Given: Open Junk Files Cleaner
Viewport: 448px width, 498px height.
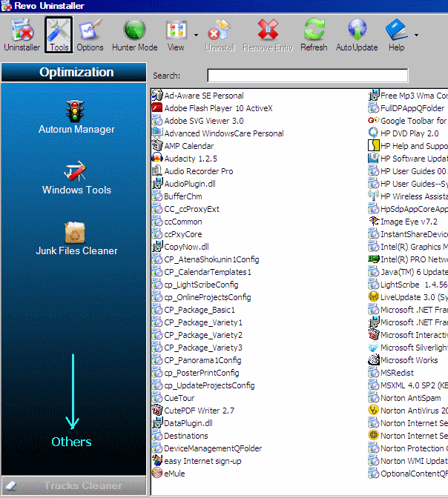Looking at the screenshot, I should coord(76,239).
